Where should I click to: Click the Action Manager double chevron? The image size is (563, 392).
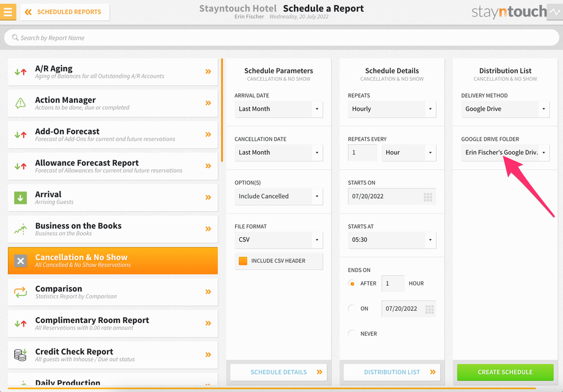[x=208, y=103]
